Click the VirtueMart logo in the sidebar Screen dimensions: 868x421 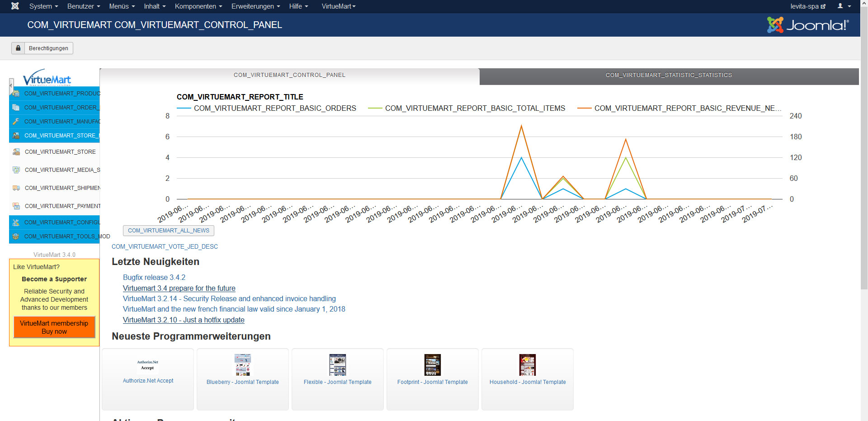[x=47, y=77]
